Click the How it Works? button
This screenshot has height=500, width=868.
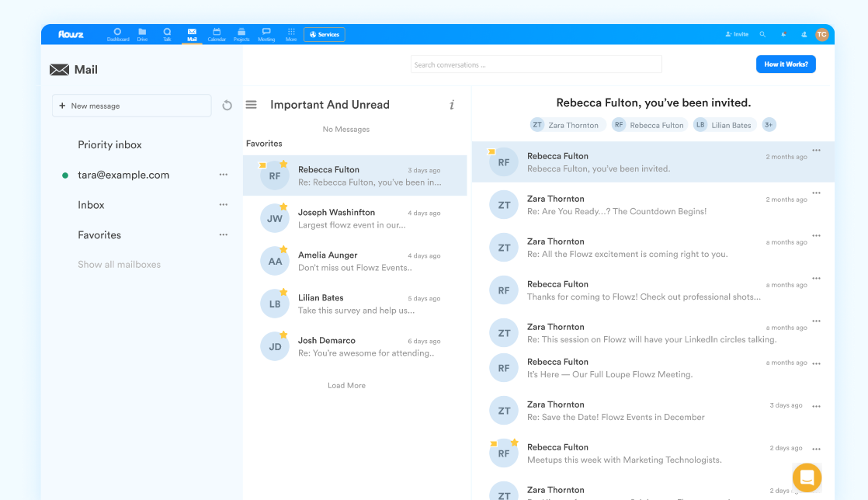click(786, 64)
